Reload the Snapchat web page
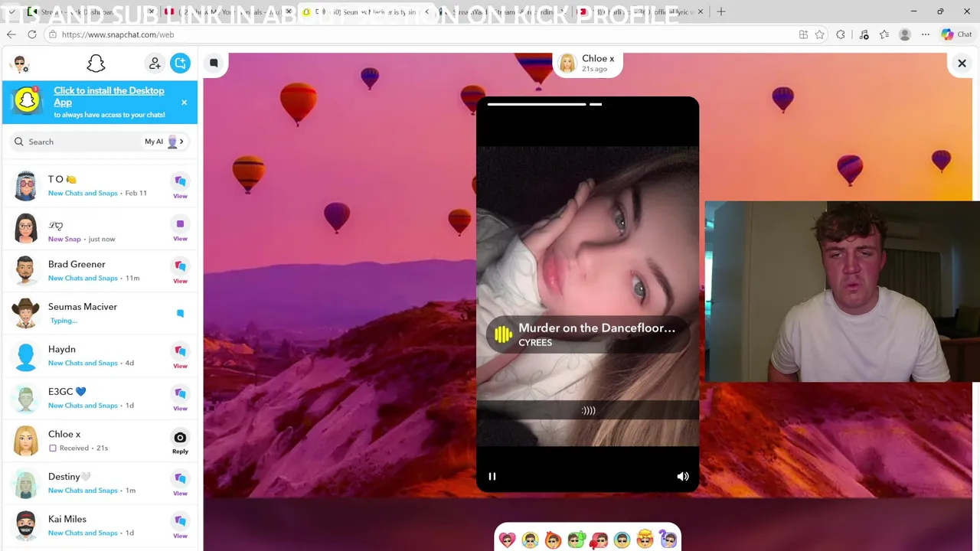 32,34
